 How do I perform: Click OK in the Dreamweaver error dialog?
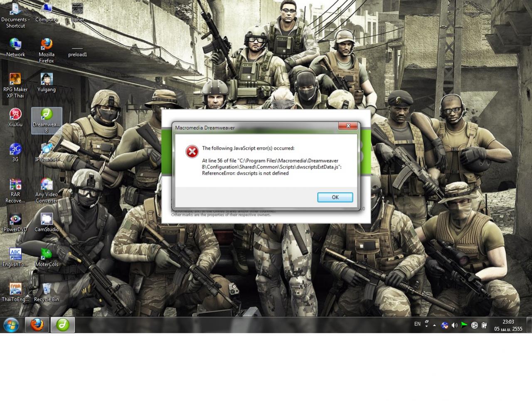[x=335, y=197]
